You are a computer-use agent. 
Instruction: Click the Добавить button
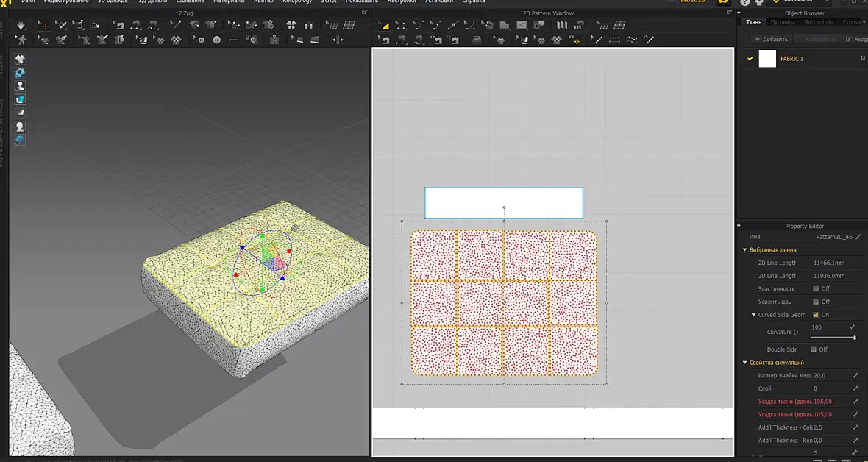pos(771,39)
